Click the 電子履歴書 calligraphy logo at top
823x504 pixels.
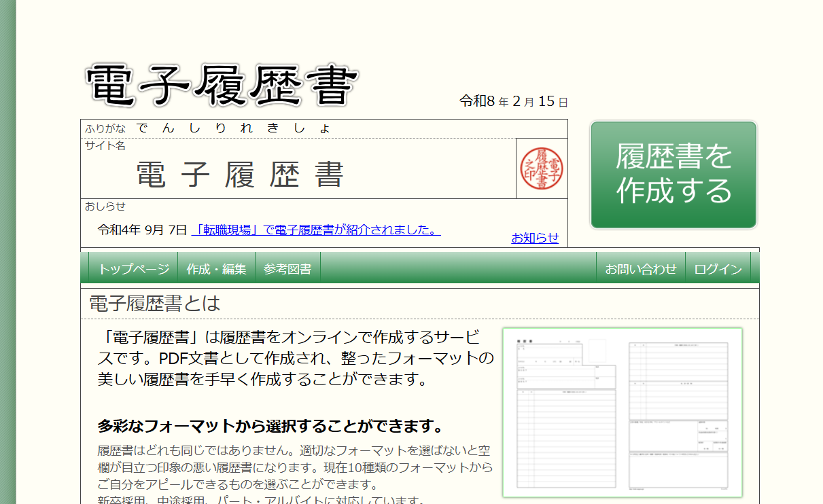222,86
